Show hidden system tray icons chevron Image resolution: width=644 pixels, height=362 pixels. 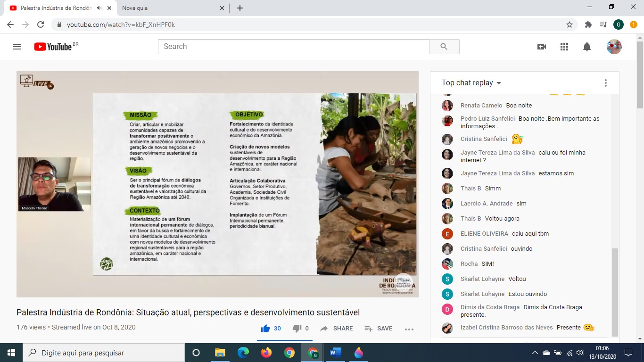(x=535, y=353)
